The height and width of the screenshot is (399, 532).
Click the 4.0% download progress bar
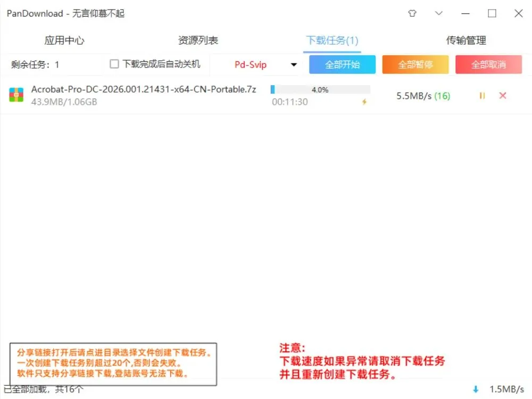click(320, 89)
